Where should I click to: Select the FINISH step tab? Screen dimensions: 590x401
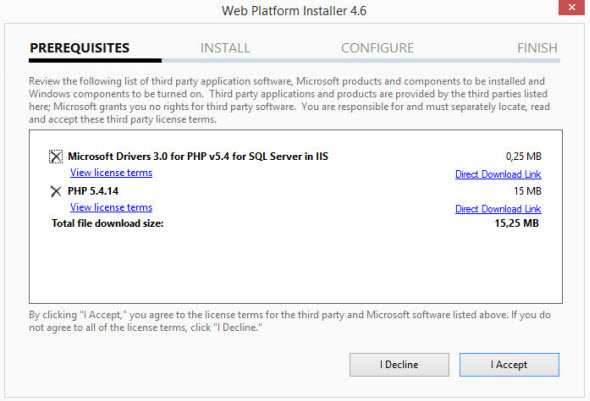tap(537, 48)
